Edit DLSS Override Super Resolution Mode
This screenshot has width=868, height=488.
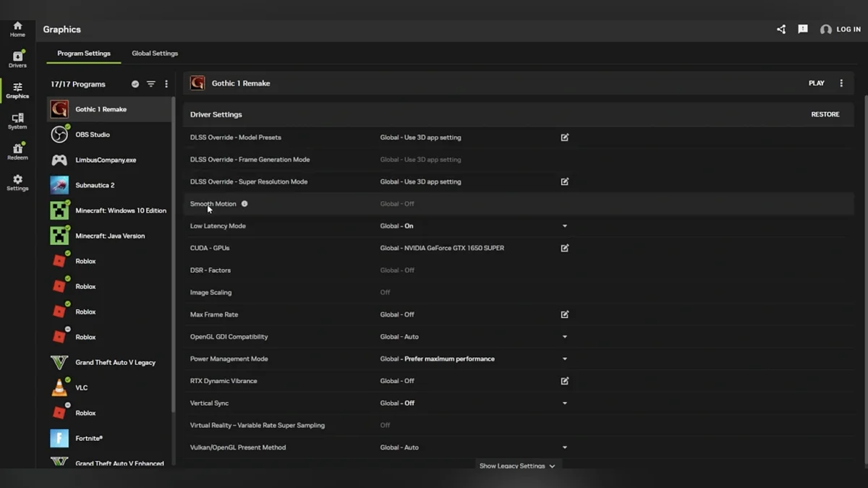tap(565, 181)
